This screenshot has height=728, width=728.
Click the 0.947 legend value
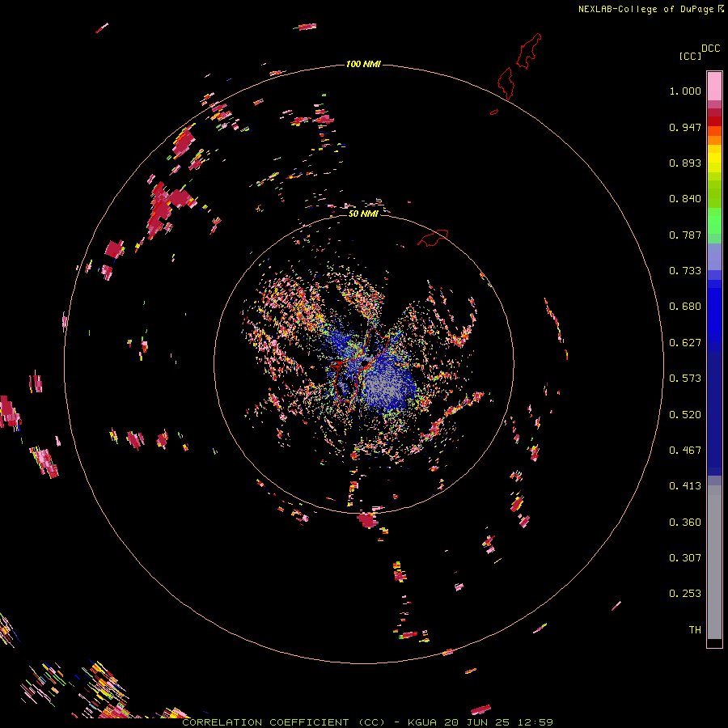pos(685,127)
